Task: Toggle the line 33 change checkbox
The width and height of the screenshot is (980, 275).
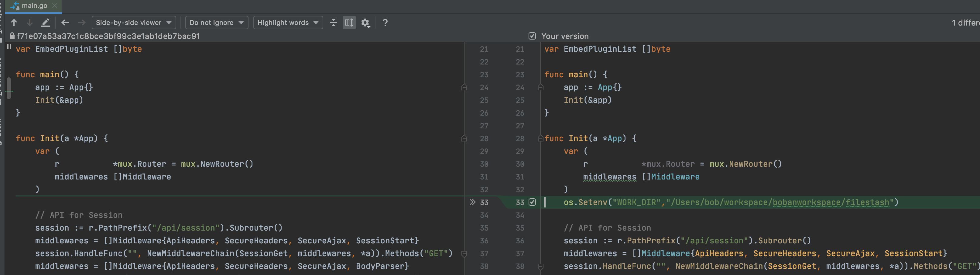Action: [x=532, y=202]
